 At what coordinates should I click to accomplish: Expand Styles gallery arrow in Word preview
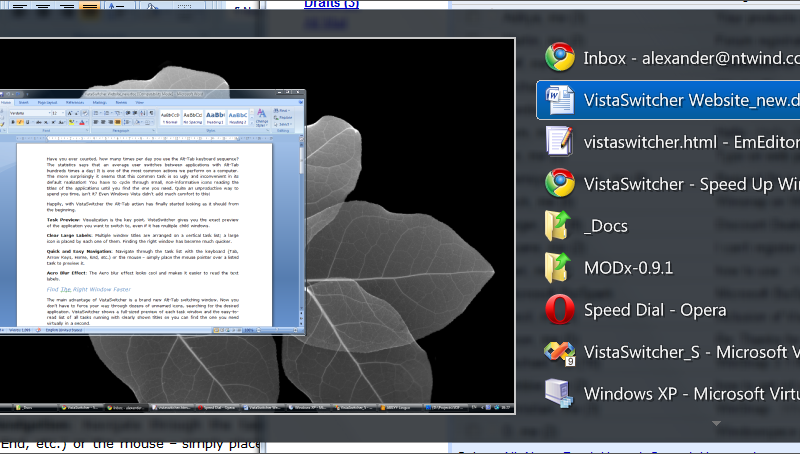tap(252, 123)
